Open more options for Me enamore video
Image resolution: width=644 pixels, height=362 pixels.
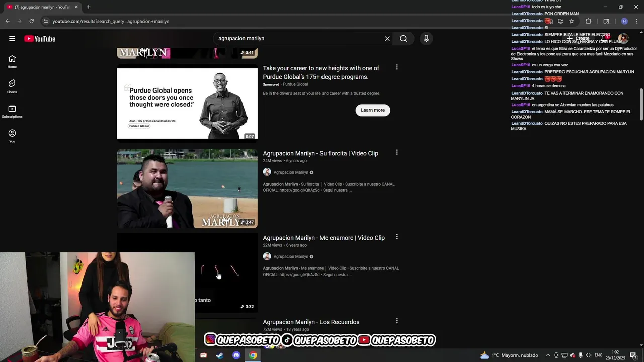coord(397,237)
